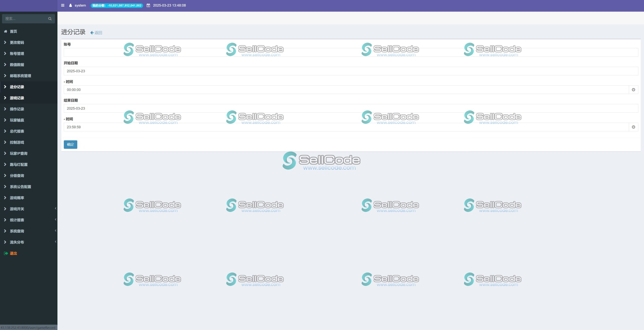
Task: Open 邮箱系统管理 menu item
Action: click(29, 76)
